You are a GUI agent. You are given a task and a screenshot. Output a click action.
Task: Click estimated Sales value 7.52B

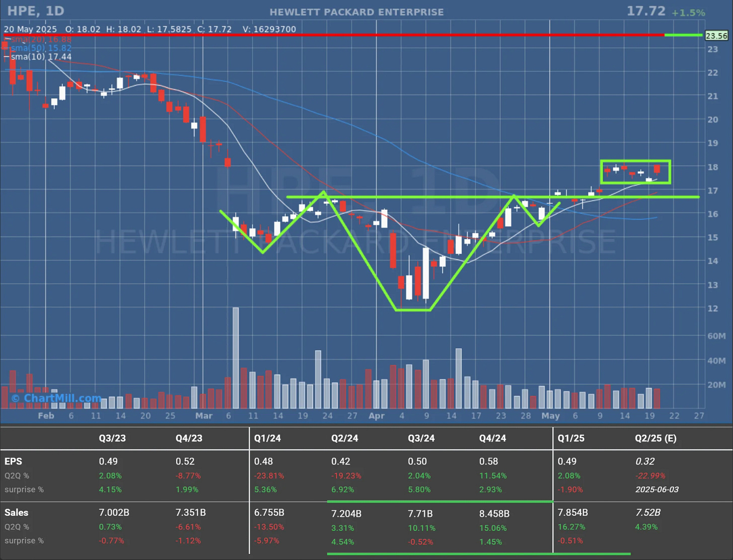pyautogui.click(x=648, y=513)
